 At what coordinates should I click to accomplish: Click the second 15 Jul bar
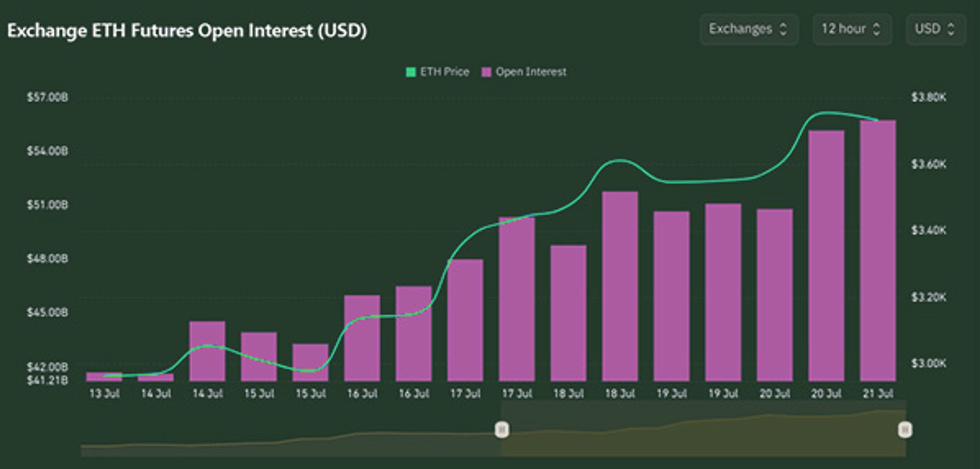[310, 362]
